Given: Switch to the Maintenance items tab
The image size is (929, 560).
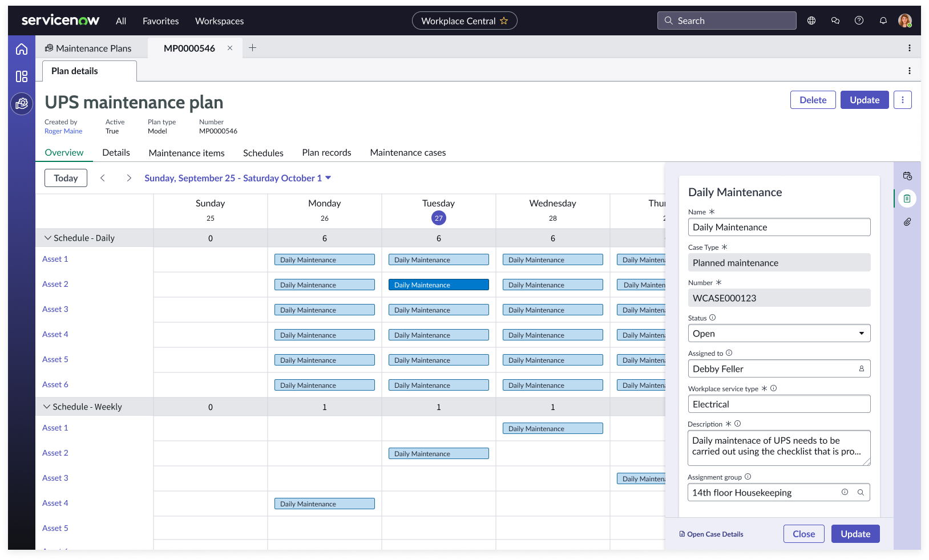Looking at the screenshot, I should pos(187,153).
